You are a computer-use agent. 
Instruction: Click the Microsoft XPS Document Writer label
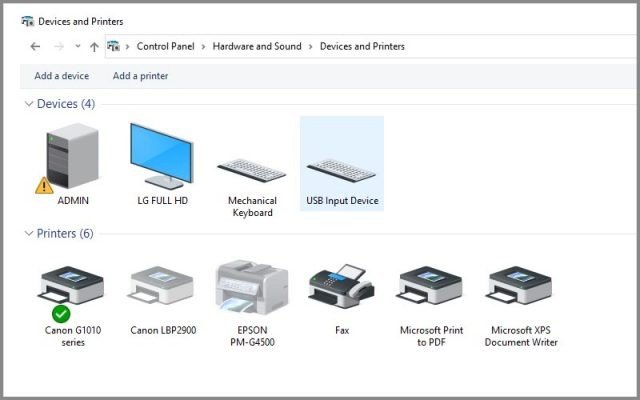pyautogui.click(x=521, y=336)
